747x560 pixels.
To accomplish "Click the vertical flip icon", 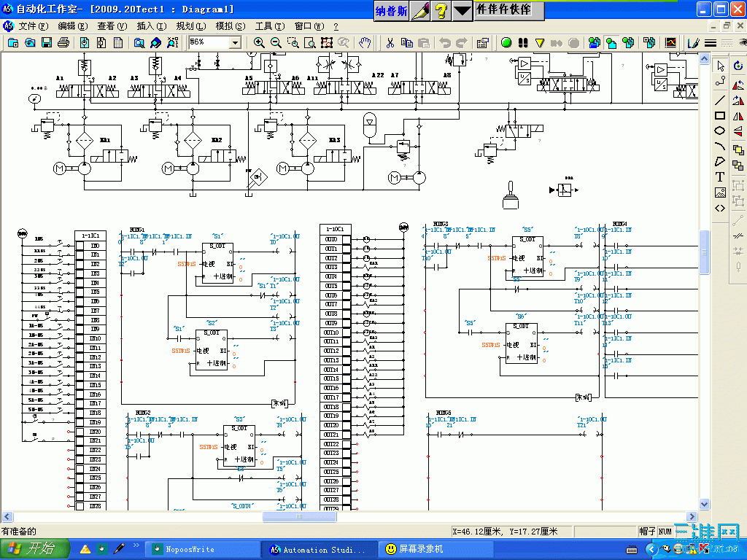I will click(x=738, y=131).
